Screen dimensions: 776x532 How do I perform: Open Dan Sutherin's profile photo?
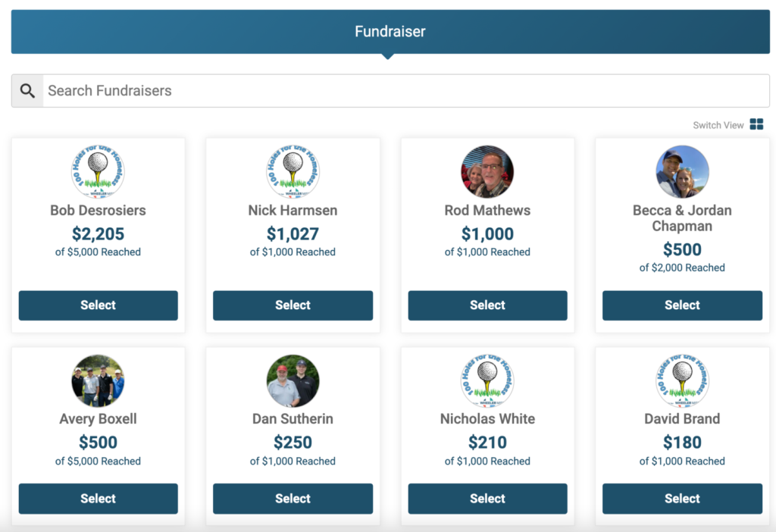click(x=293, y=380)
